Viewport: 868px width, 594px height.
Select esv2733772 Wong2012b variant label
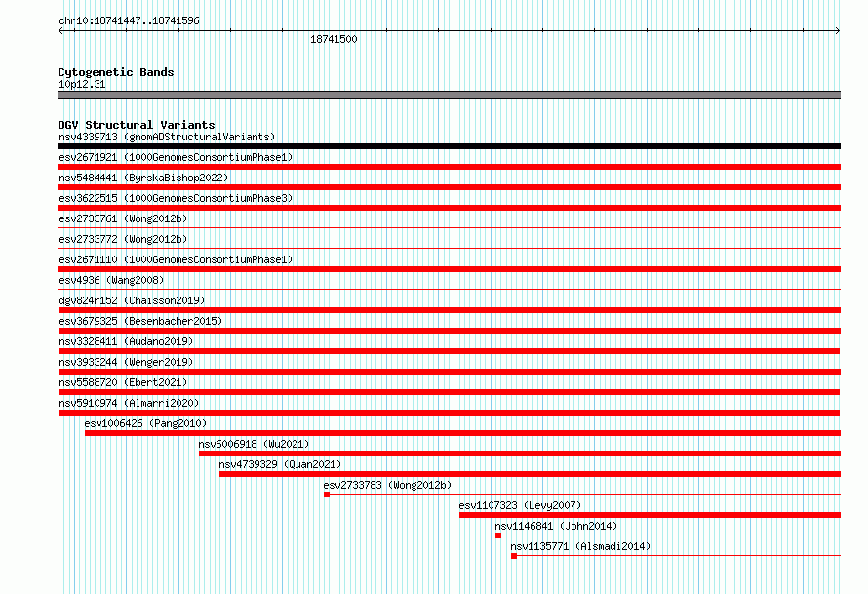[x=123, y=239]
